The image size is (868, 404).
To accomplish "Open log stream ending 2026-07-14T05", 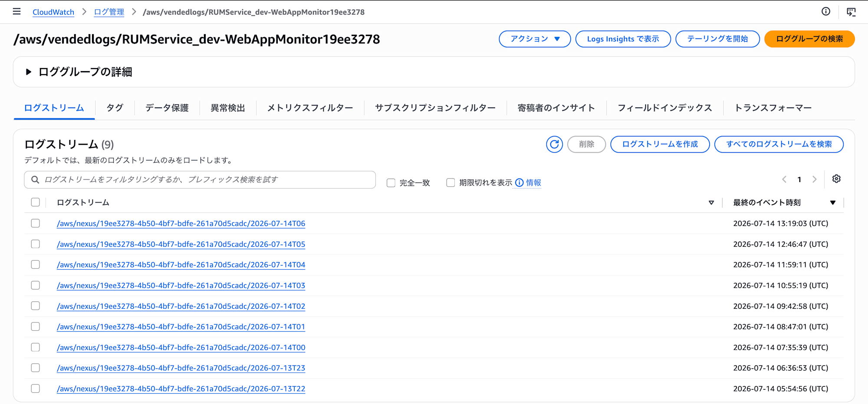I will [x=181, y=244].
